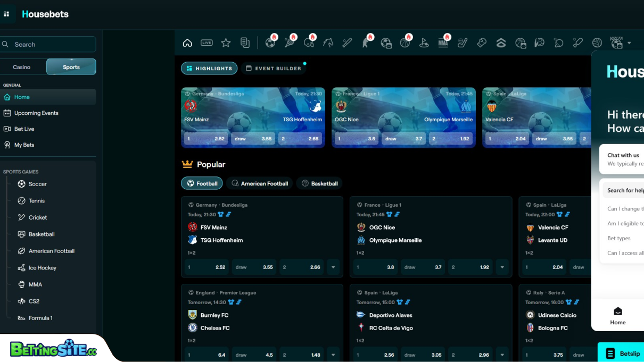Pick odds 1.48 for Chelsea FC
The image size is (644, 362).
click(x=301, y=355)
